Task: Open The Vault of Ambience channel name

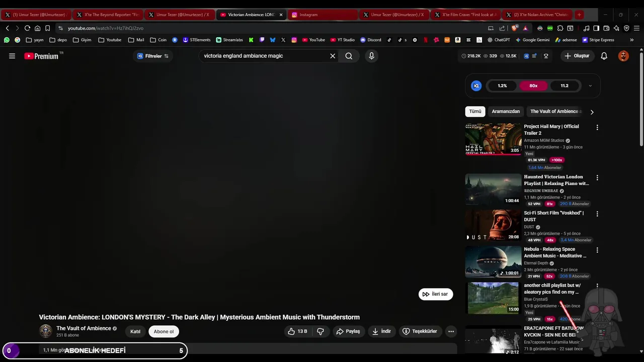Action: [84, 328]
